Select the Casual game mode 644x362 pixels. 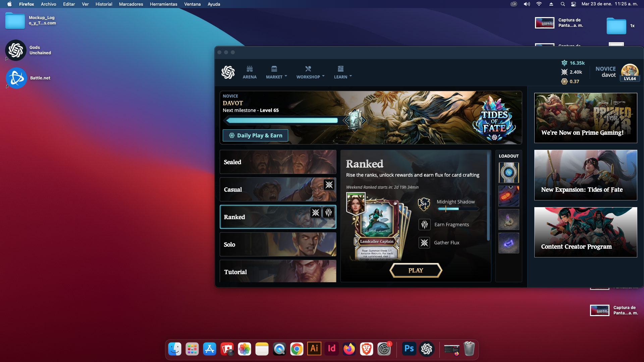coord(278,189)
